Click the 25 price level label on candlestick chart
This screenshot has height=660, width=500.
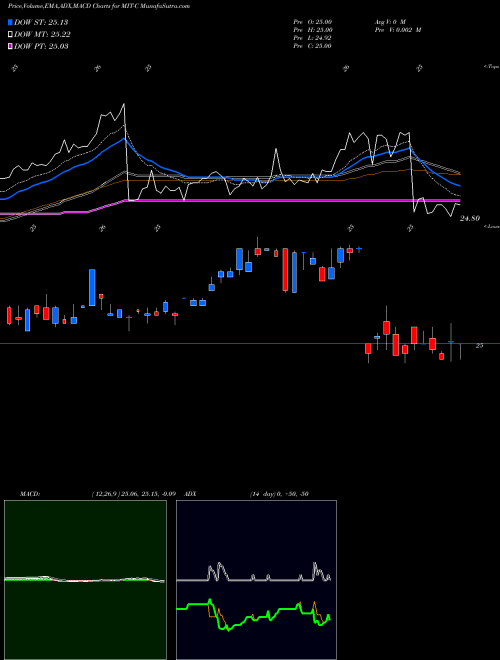pyautogui.click(x=479, y=346)
